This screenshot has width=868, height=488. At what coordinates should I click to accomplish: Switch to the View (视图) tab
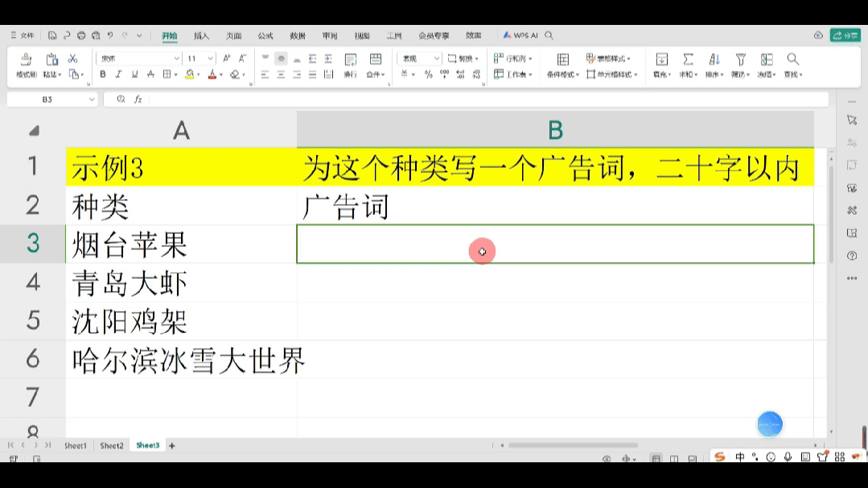click(362, 35)
